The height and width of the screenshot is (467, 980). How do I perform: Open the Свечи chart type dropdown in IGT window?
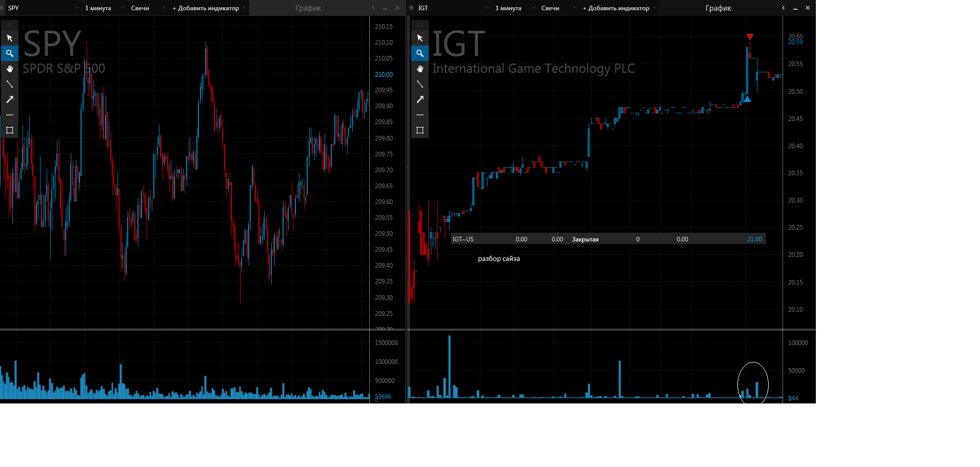574,8
